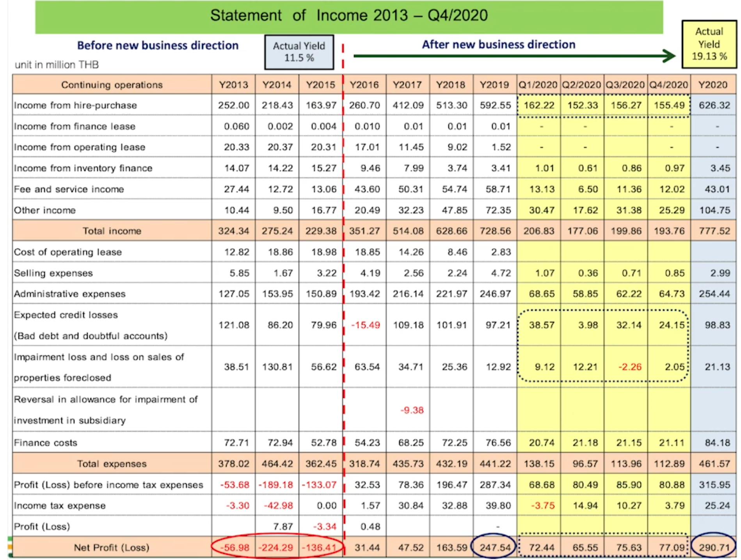Select the Total expenses row label
741x560 pixels.
click(112, 464)
